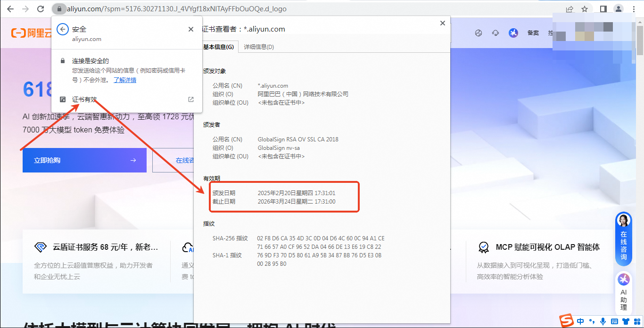
Task: Click the headset support icon in the Aliyun header
Action: tap(495, 33)
